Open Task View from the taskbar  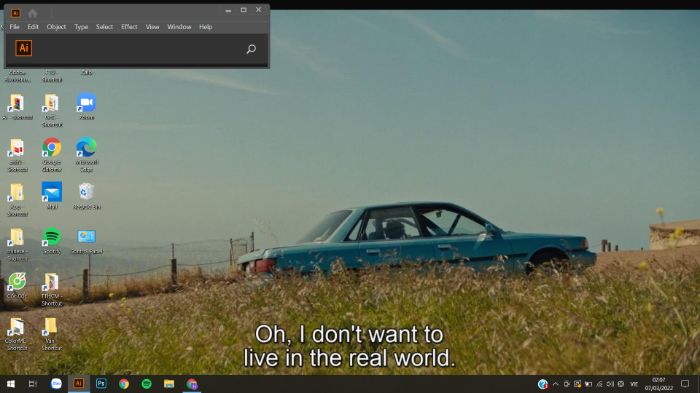point(33,384)
